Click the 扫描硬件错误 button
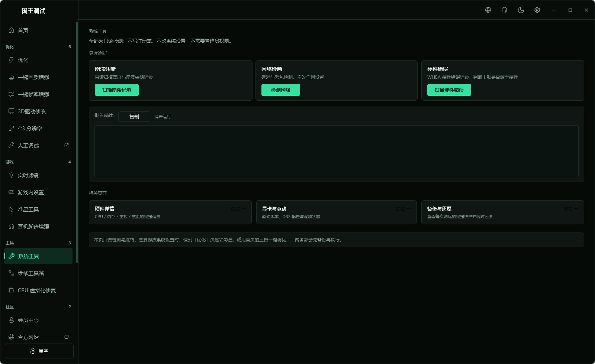 coord(449,90)
